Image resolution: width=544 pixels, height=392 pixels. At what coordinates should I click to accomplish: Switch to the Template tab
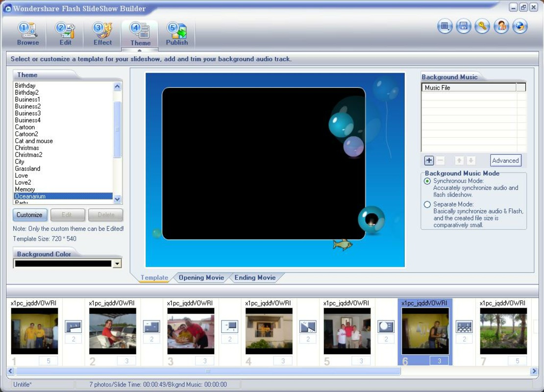154,277
